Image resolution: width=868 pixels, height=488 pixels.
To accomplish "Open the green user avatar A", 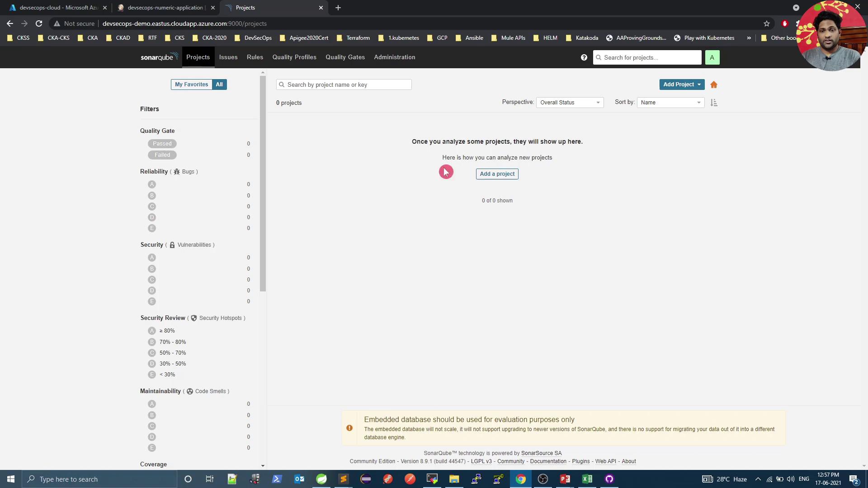I will click(712, 57).
